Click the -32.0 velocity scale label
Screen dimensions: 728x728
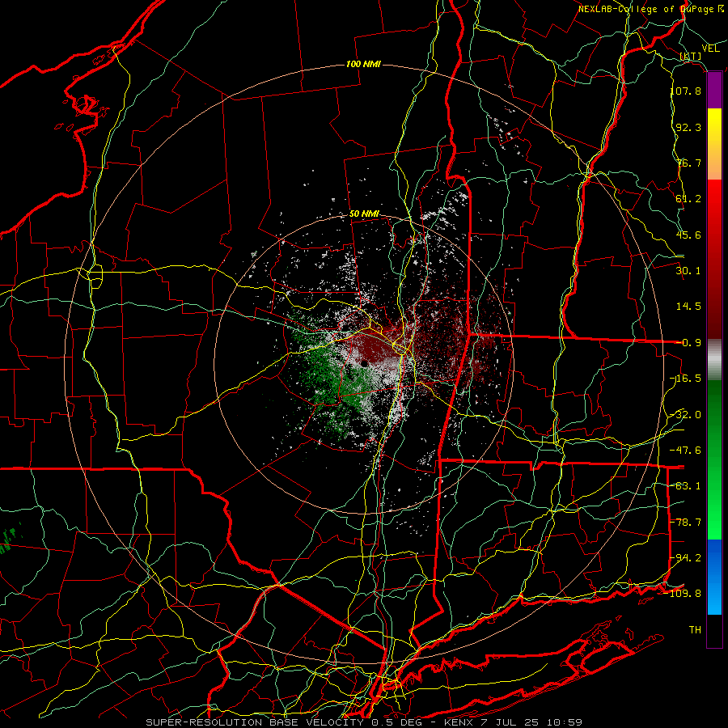(x=686, y=415)
